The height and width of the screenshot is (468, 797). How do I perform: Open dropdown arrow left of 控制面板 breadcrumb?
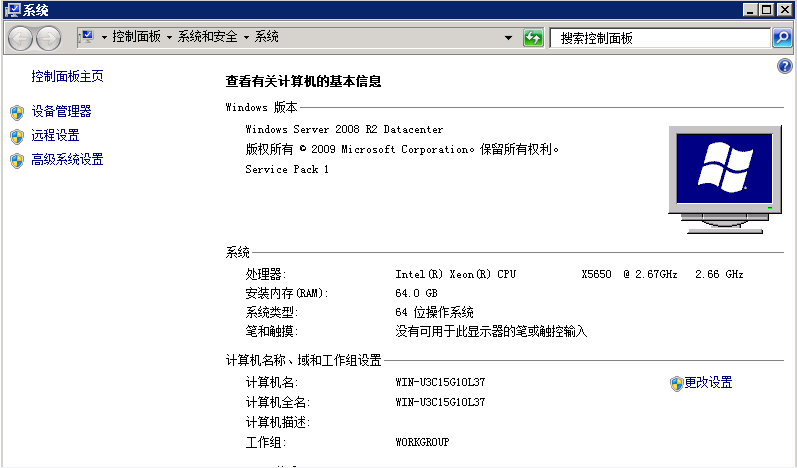tap(104, 37)
